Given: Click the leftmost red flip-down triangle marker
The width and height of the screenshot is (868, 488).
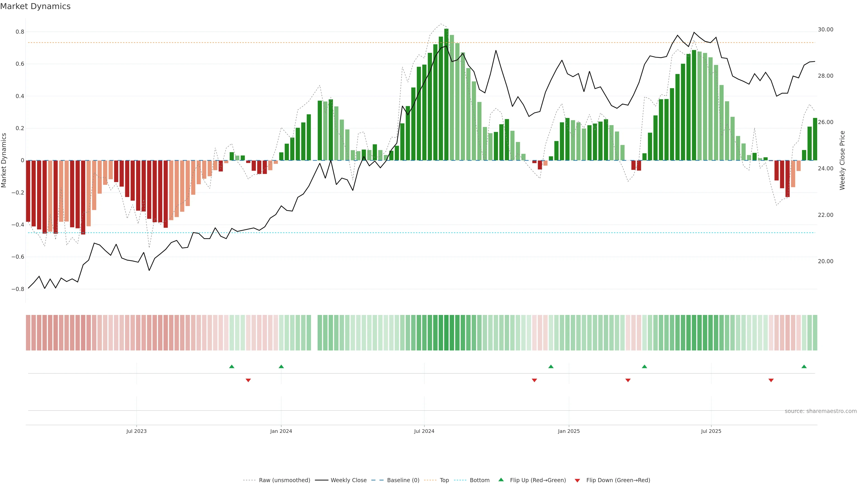Looking at the screenshot, I should click(x=248, y=380).
